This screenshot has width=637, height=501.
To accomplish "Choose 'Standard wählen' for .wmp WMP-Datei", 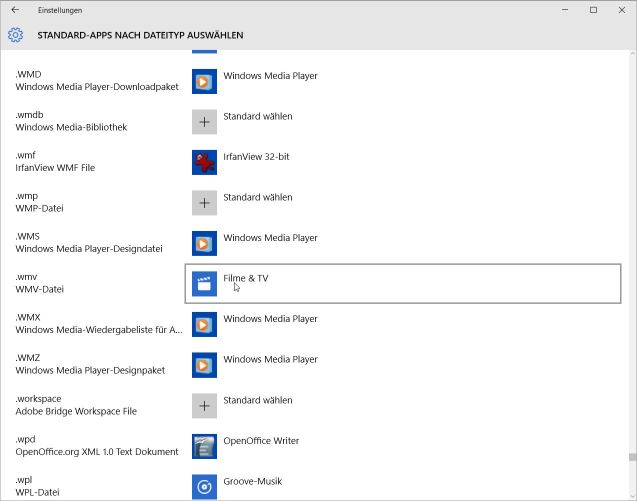I will tap(258, 197).
